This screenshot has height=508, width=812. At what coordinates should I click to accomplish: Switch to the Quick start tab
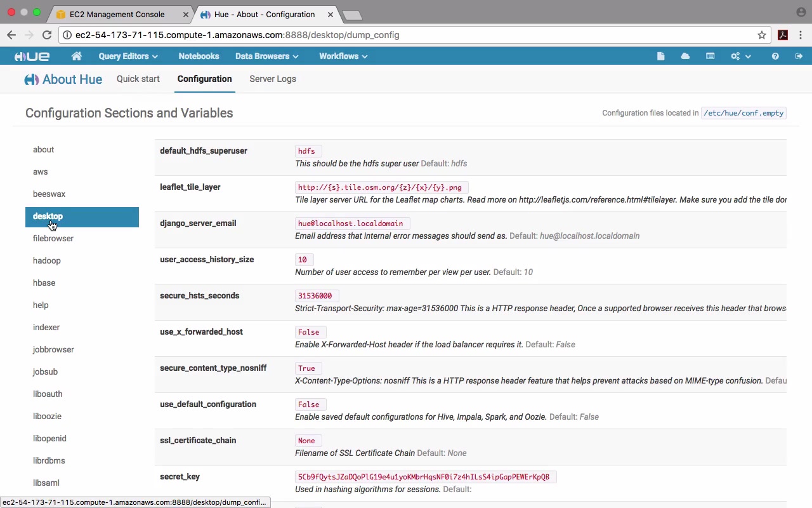click(x=138, y=79)
